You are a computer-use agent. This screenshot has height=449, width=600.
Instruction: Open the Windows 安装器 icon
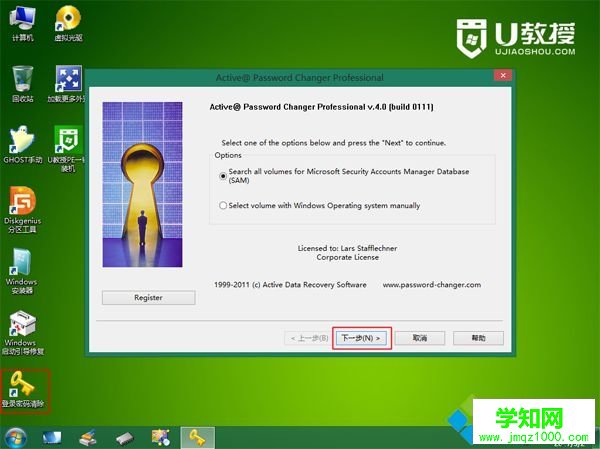tap(21, 271)
